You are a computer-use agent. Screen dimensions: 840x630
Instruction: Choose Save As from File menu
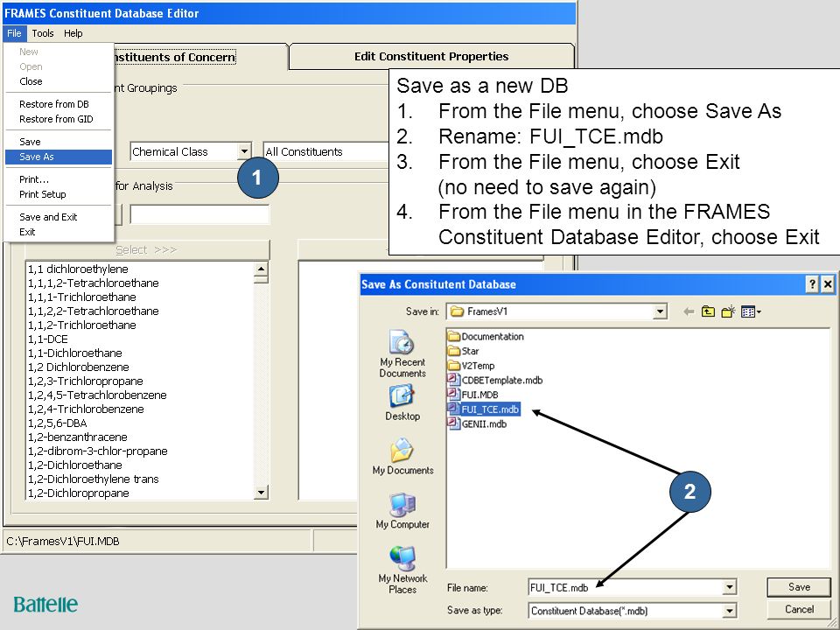pos(59,157)
